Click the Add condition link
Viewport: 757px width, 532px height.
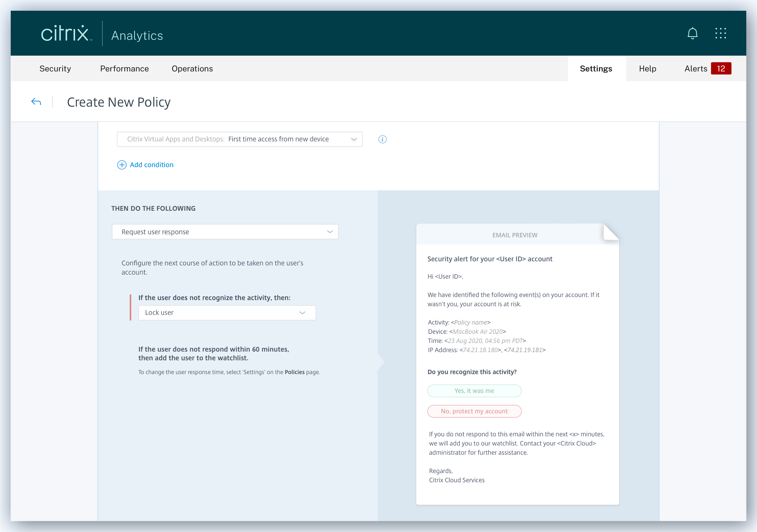151,165
